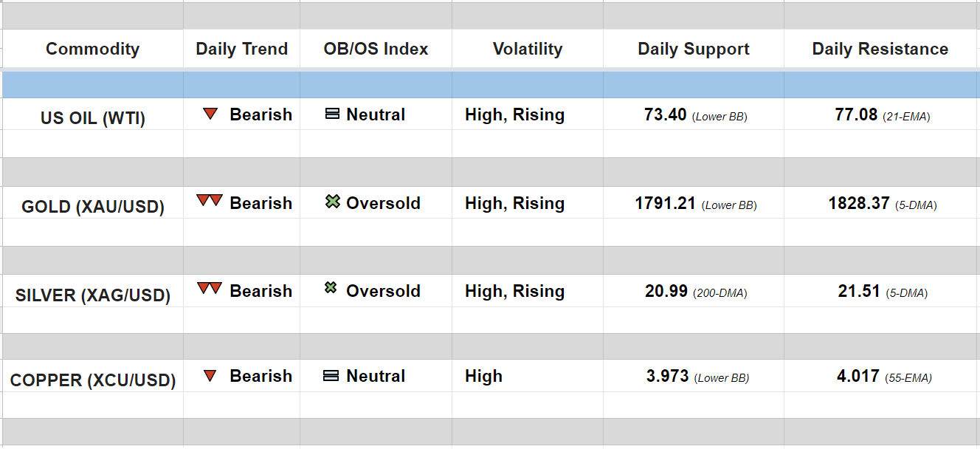Select the Daily Resistance column header
980x449 pixels.
(880, 49)
